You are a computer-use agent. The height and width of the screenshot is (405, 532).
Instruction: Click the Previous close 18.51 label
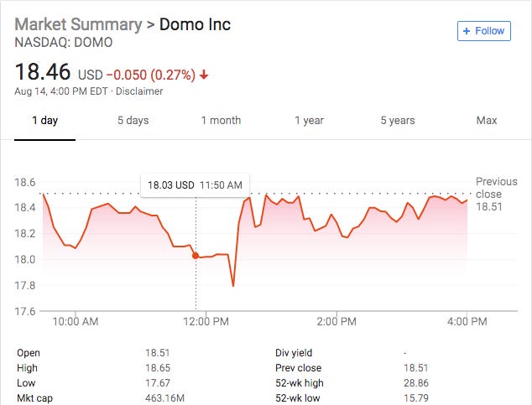point(496,194)
